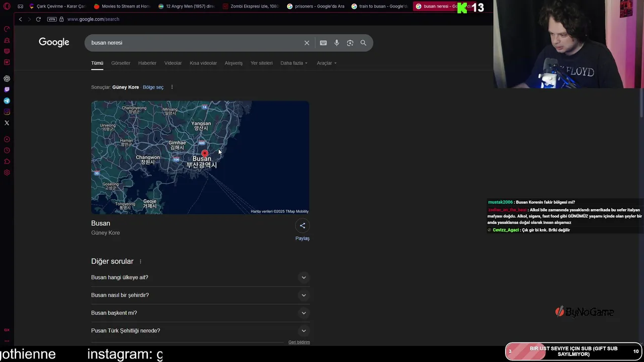Open the Instagram sidebar icon
Image resolution: width=644 pixels, height=362 pixels.
(x=7, y=112)
